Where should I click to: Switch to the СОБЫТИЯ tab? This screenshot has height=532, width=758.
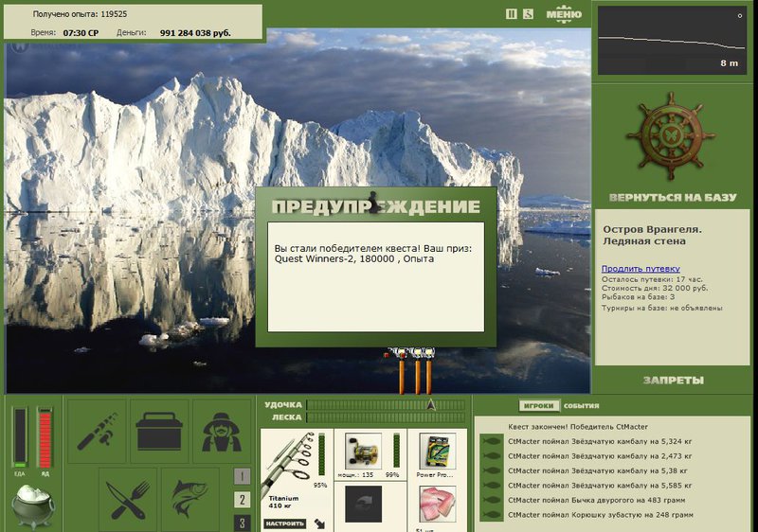click(x=581, y=406)
